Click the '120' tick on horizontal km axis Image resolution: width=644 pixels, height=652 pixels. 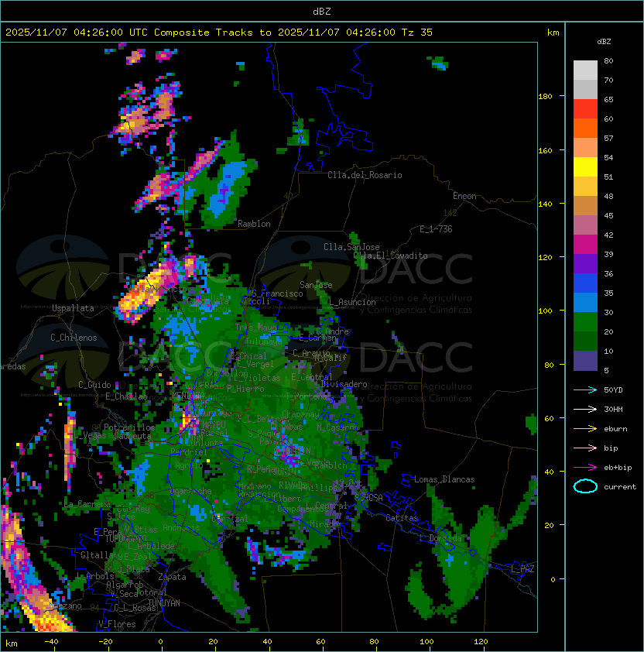point(481,642)
